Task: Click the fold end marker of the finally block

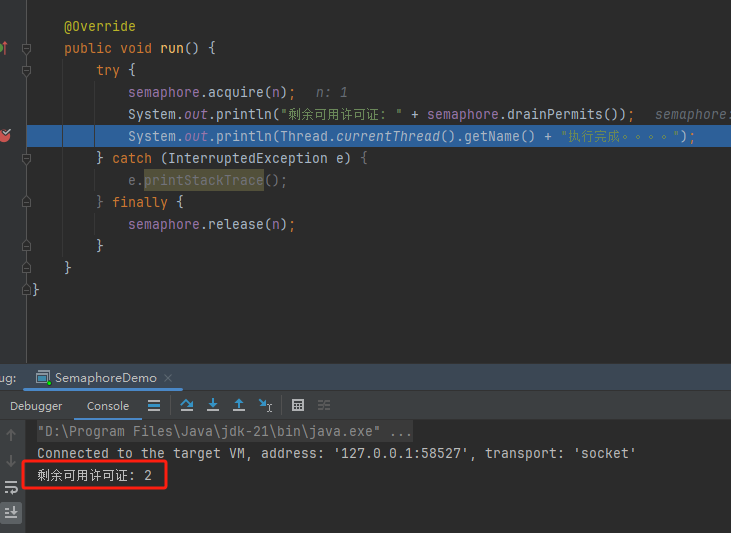Action: tap(27, 246)
